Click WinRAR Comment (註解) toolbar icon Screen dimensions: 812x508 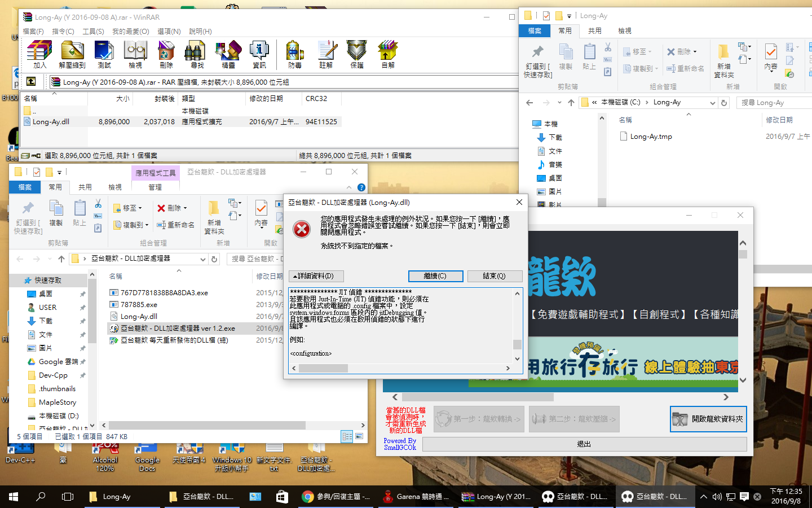tap(326, 55)
